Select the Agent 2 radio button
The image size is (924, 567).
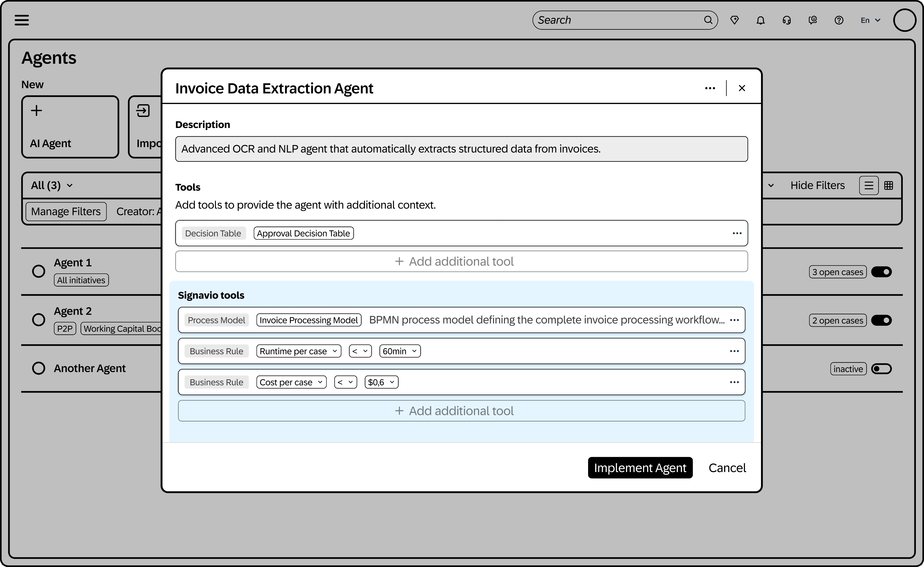pos(38,320)
